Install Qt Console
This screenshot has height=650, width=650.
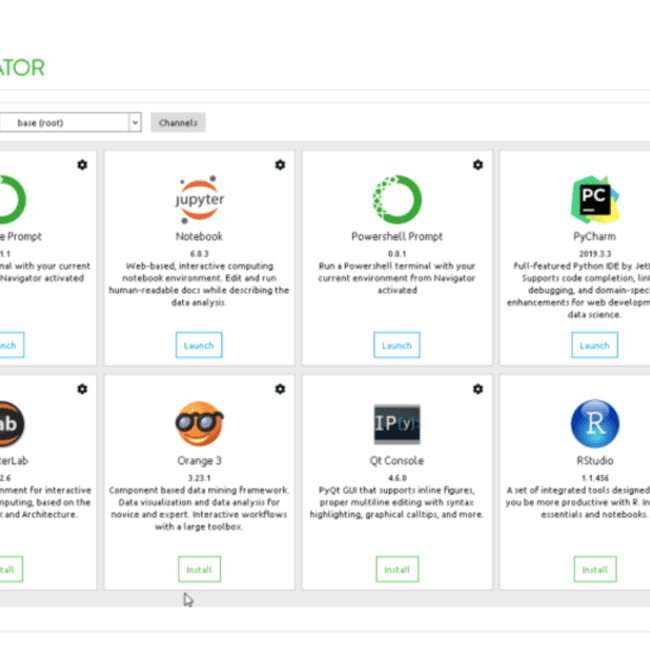pos(397,570)
